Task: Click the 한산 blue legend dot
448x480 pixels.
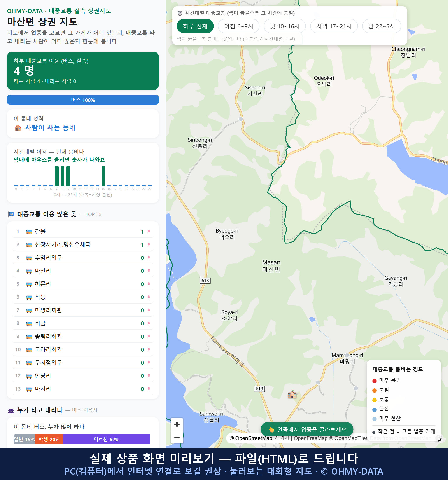Action: click(x=374, y=410)
